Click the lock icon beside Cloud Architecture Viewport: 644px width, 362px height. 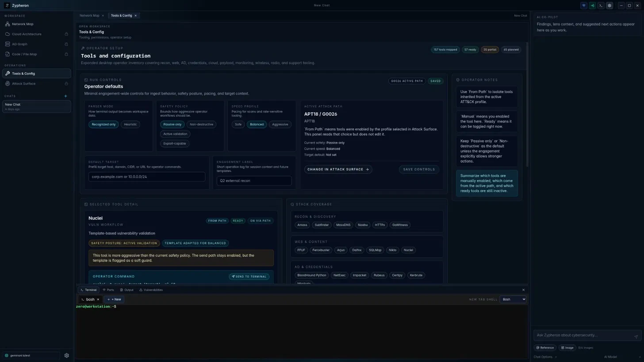click(x=66, y=34)
